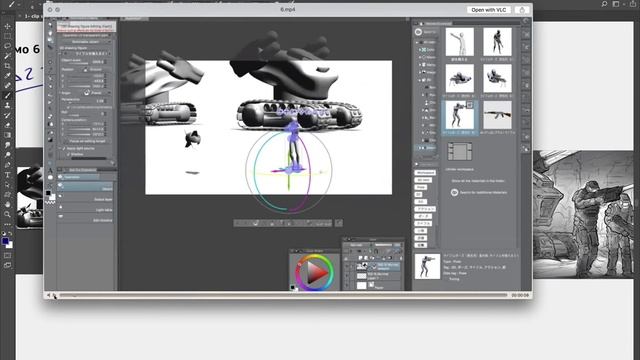Change Screen Mode in Photoshop toolbar
The height and width of the screenshot is (360, 640).
[7, 265]
